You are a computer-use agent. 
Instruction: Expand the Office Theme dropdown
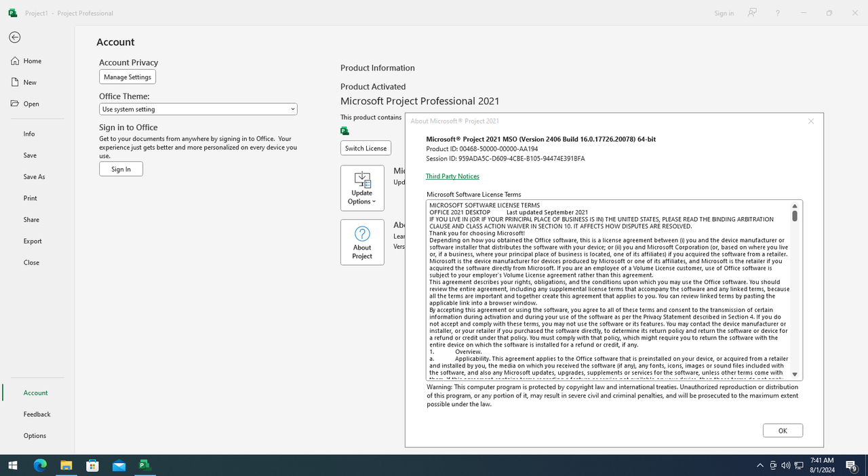[x=198, y=109]
